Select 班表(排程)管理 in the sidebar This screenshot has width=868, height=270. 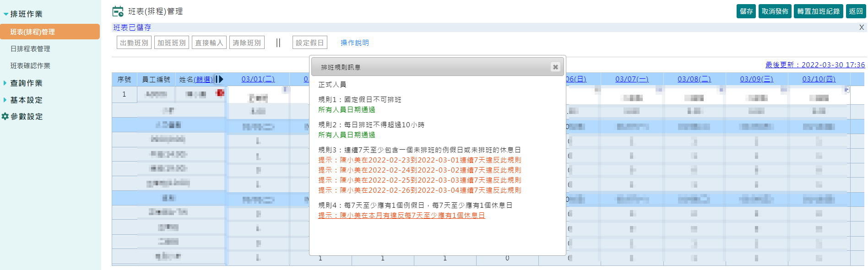[33, 32]
